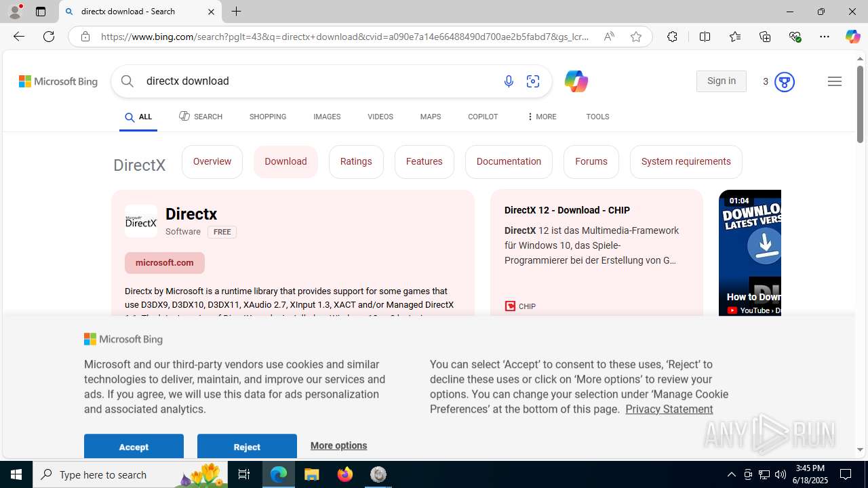The image size is (868, 488).
Task: Switch to the IMAGES tab
Action: (327, 117)
